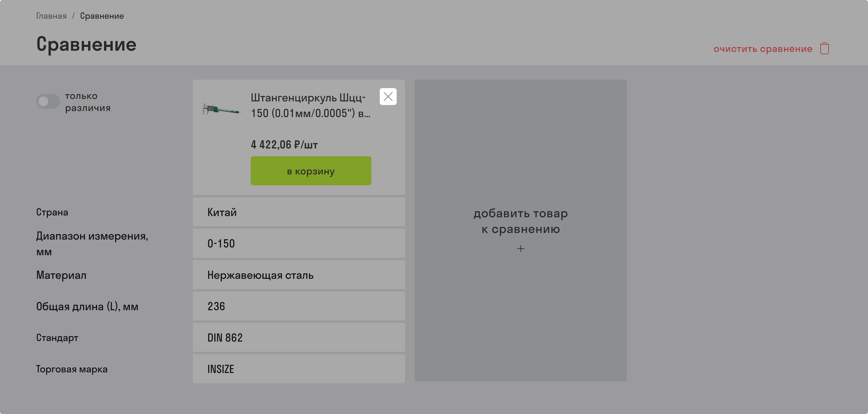
Task: Click 'добавить товар к сравнению' text
Action: coord(521,221)
